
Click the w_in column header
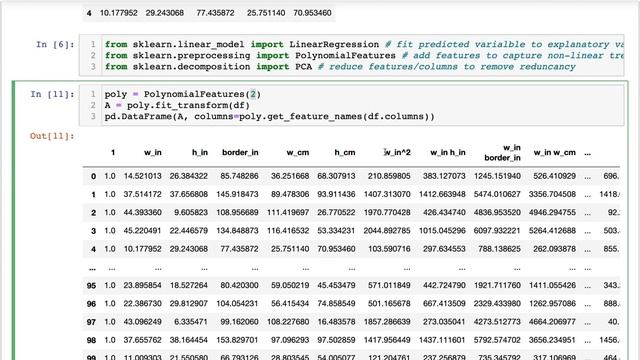(153, 153)
